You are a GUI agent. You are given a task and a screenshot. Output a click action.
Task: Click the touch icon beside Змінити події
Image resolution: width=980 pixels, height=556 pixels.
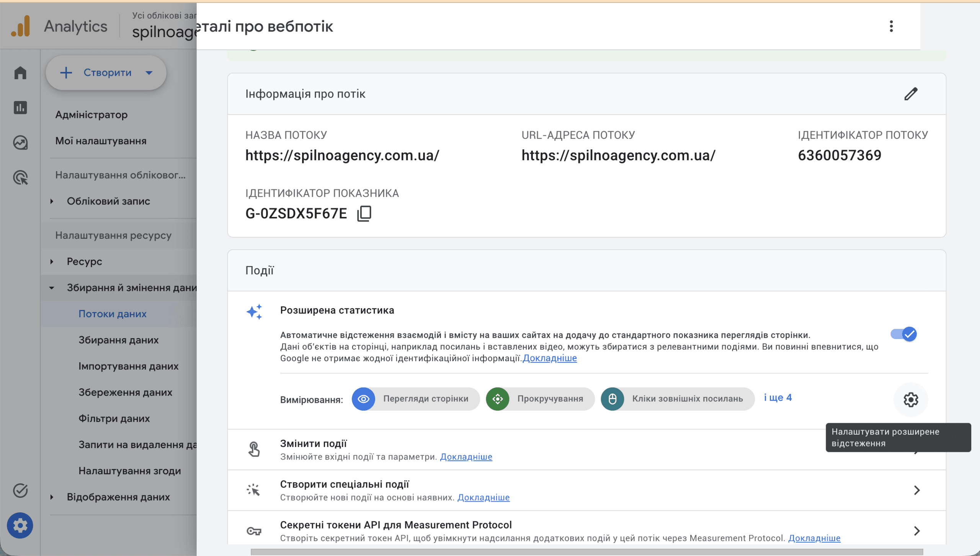[x=254, y=449]
